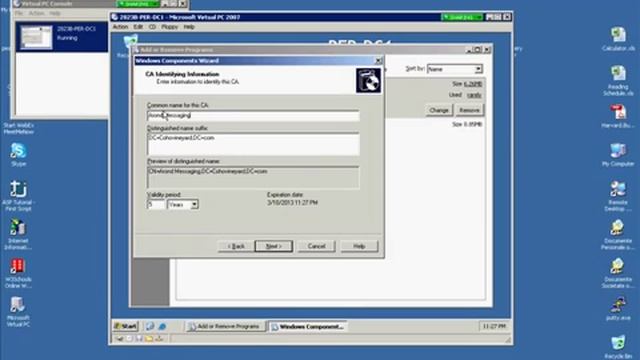Open guest Recycle Bin icon in VM
The height and width of the screenshot is (360, 640).
click(x=130, y=42)
